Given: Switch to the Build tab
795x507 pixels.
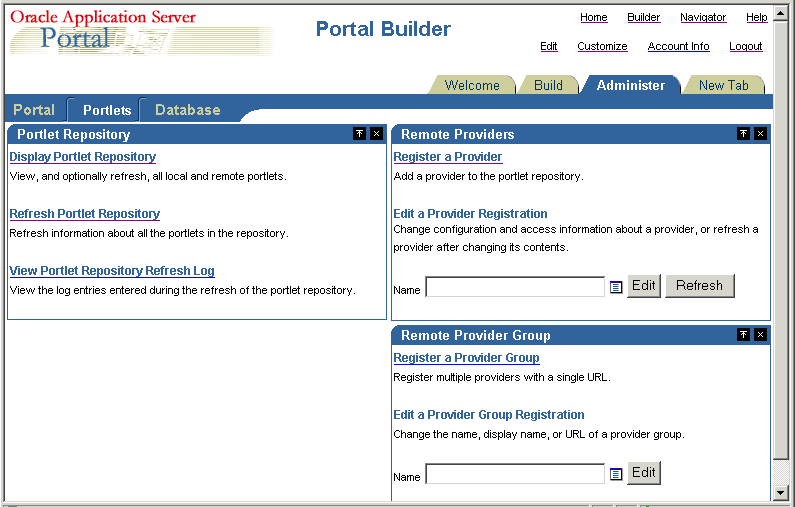Looking at the screenshot, I should (x=548, y=85).
